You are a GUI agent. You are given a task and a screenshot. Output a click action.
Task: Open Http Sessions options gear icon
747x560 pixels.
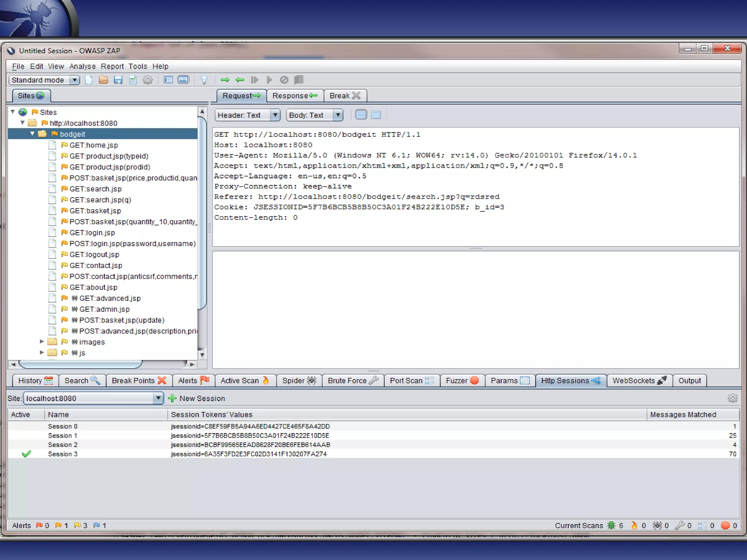[732, 398]
